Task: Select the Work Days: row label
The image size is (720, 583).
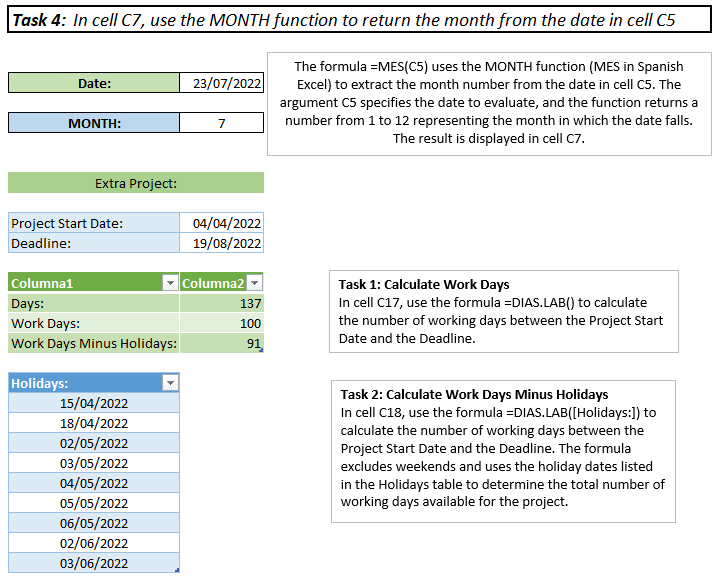Action: pos(94,323)
